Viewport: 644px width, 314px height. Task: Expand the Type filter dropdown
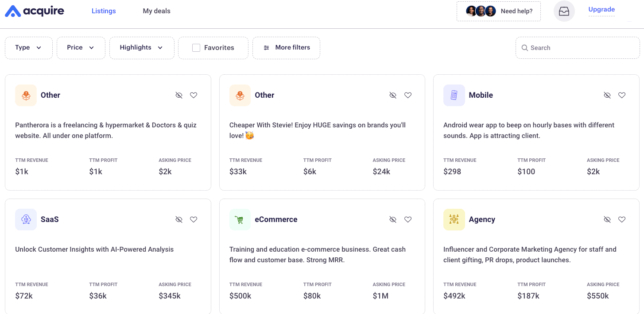[28, 48]
